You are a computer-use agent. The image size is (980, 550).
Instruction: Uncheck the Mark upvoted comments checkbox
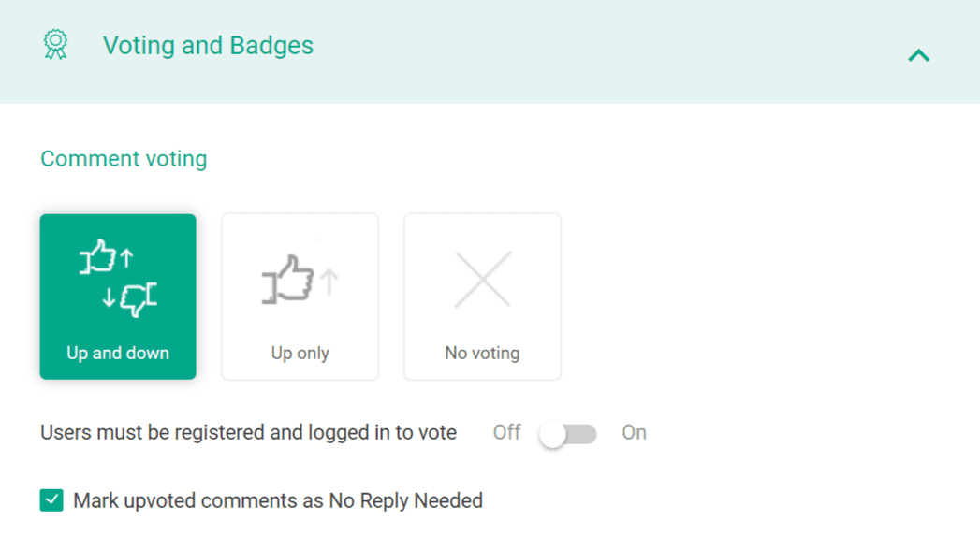[51, 500]
